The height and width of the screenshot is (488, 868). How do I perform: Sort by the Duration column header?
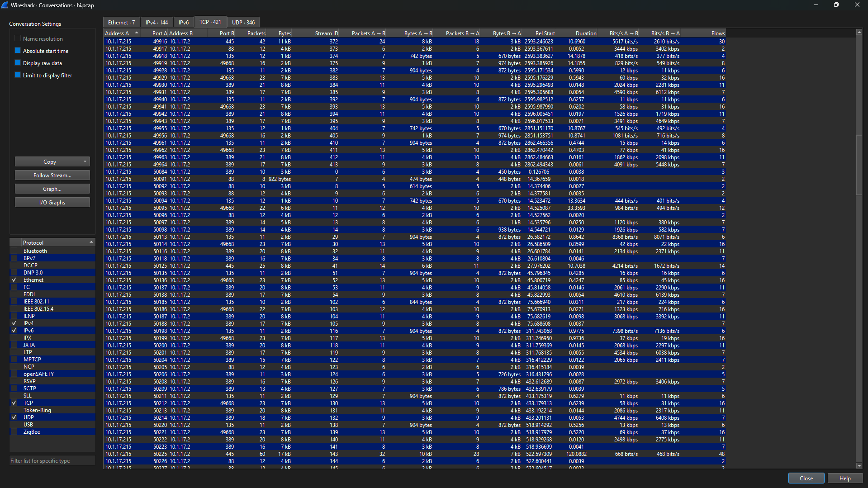(577, 33)
